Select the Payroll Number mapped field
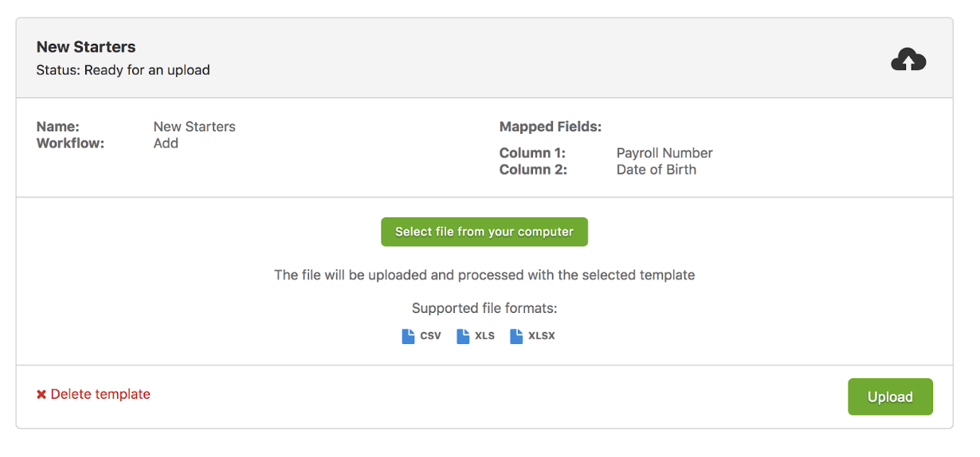The image size is (980, 457). tap(664, 153)
